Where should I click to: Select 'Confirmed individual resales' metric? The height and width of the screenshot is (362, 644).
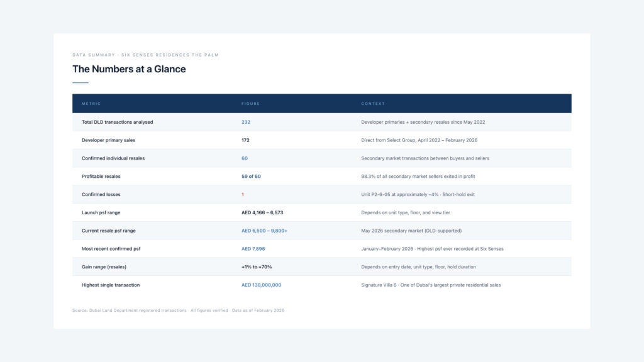point(113,158)
